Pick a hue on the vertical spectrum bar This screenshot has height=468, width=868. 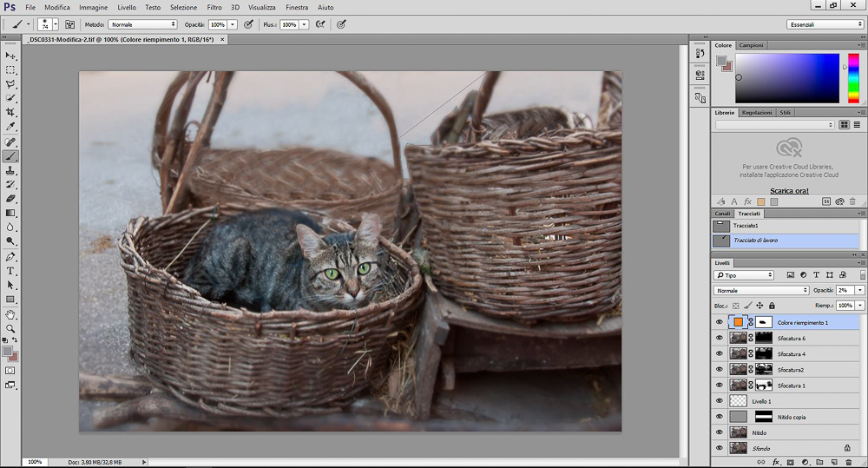853,78
